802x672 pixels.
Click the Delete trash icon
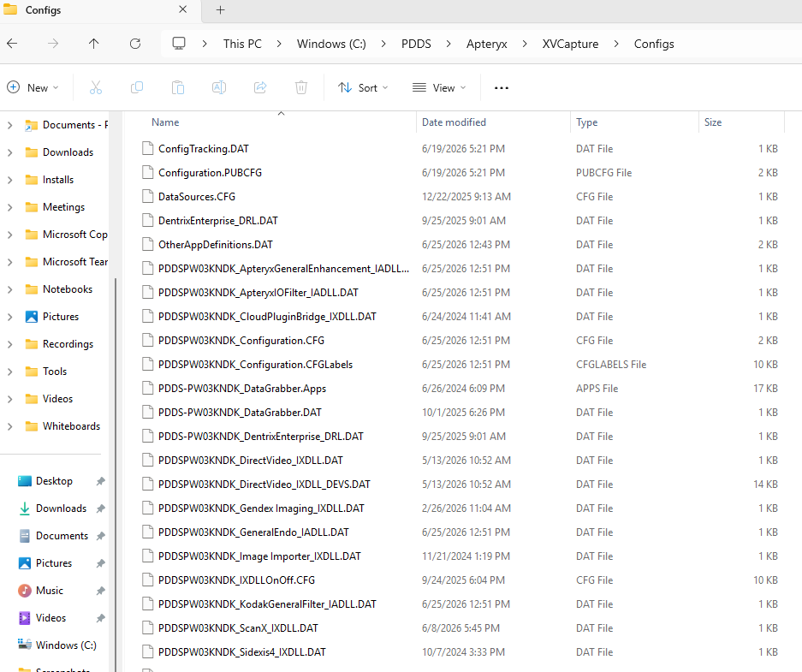tap(301, 87)
